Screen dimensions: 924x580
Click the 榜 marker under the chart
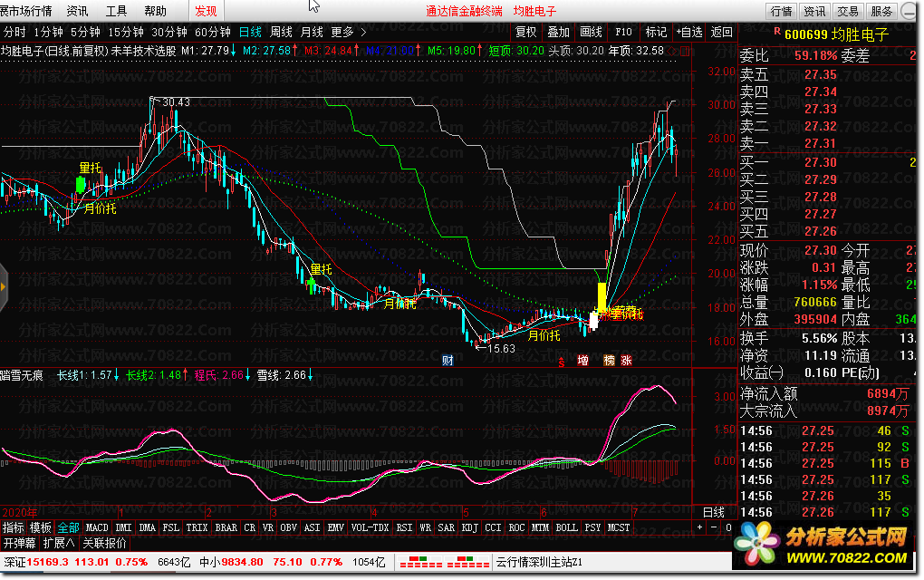(609, 360)
